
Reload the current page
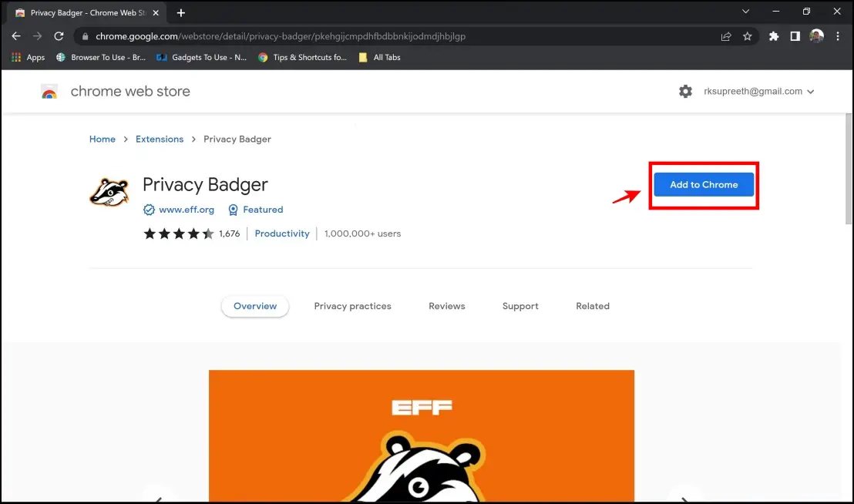(x=59, y=36)
